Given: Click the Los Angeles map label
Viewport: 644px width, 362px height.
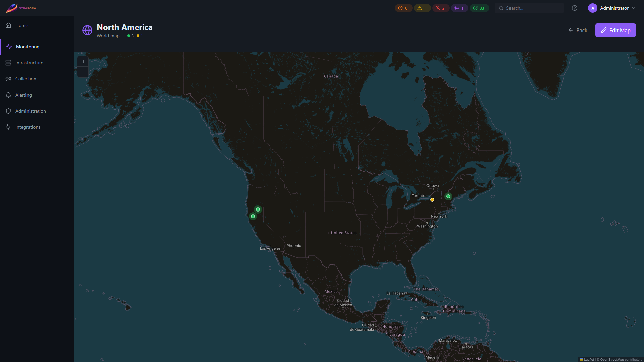Looking at the screenshot, I should (270, 248).
